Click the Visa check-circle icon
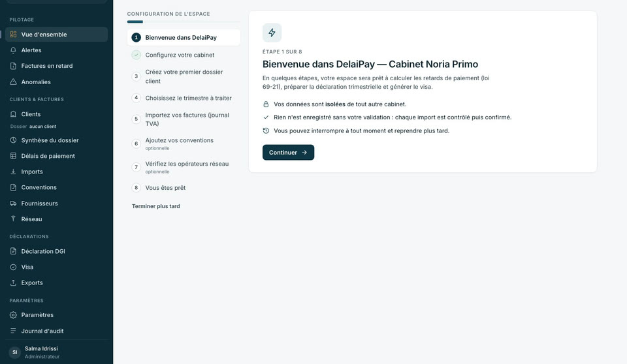The width and height of the screenshot is (627, 364). coord(13,267)
